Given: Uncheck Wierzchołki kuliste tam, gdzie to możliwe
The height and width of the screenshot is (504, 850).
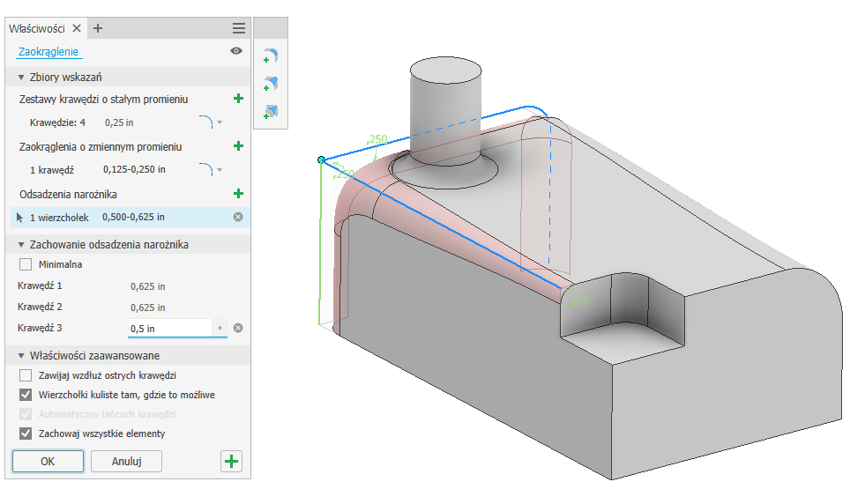Looking at the screenshot, I should tap(26, 395).
